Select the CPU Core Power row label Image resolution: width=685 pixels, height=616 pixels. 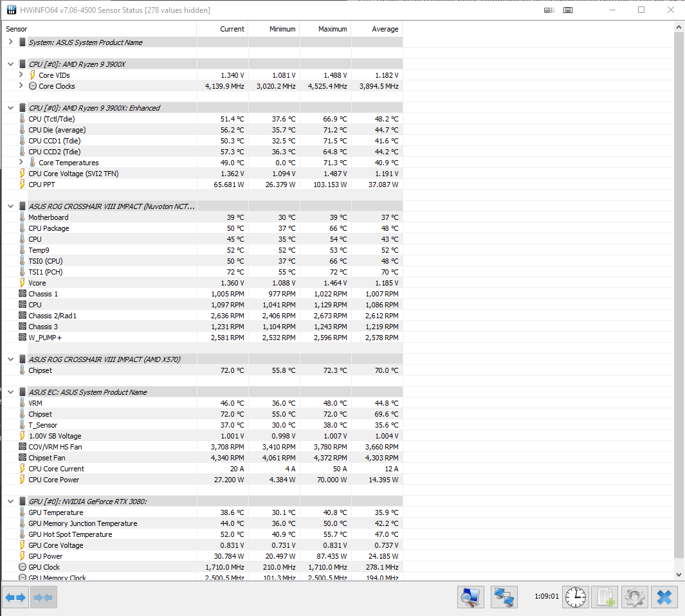tap(54, 479)
